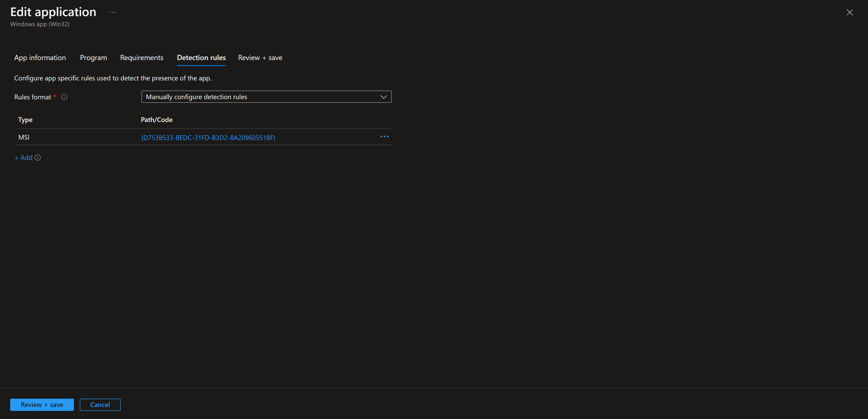The height and width of the screenshot is (419, 868).
Task: Switch to the App information tab
Action: point(40,58)
